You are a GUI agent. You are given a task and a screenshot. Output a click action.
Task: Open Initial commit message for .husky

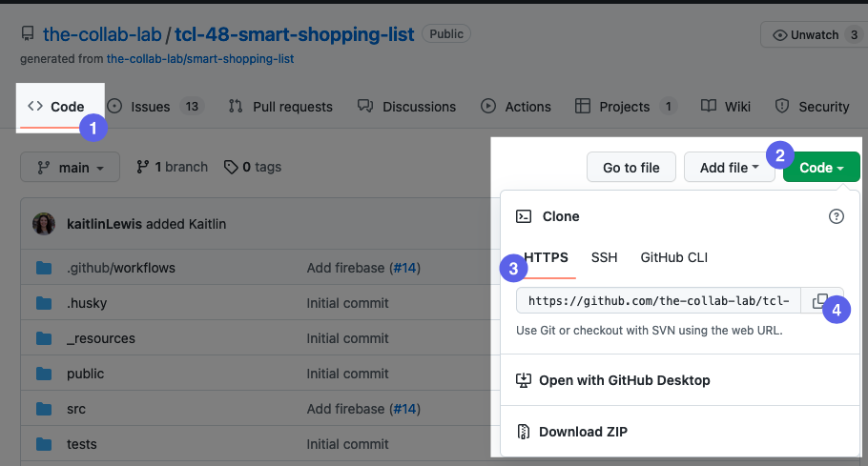[347, 303]
